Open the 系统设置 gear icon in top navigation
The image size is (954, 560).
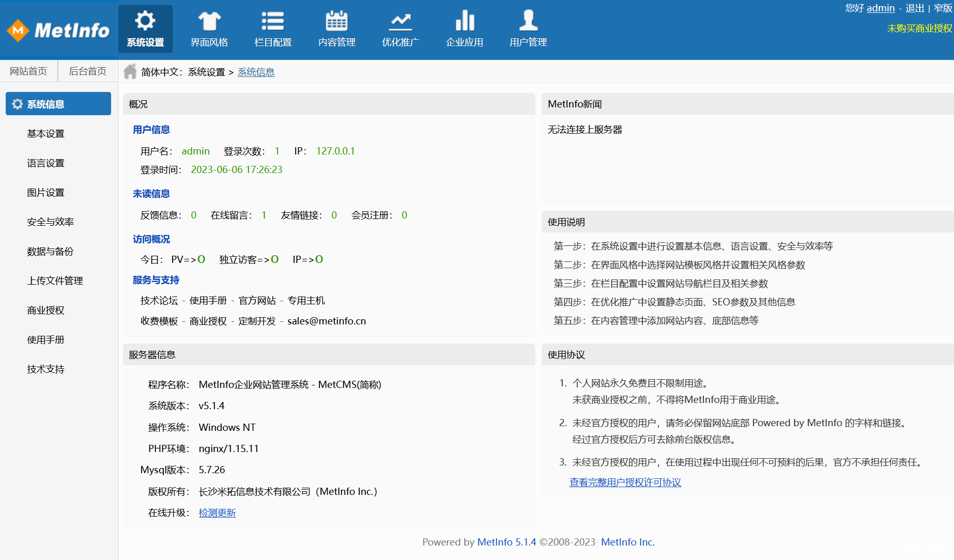click(145, 28)
